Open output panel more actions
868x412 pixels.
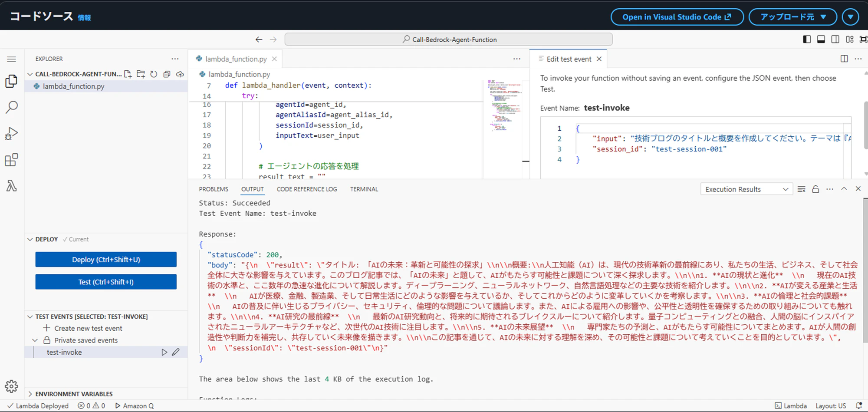(830, 189)
